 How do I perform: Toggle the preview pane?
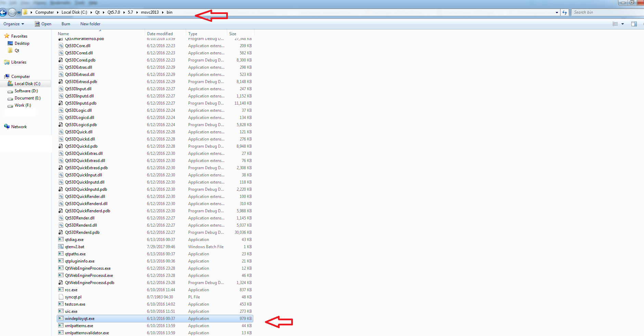coord(634,24)
